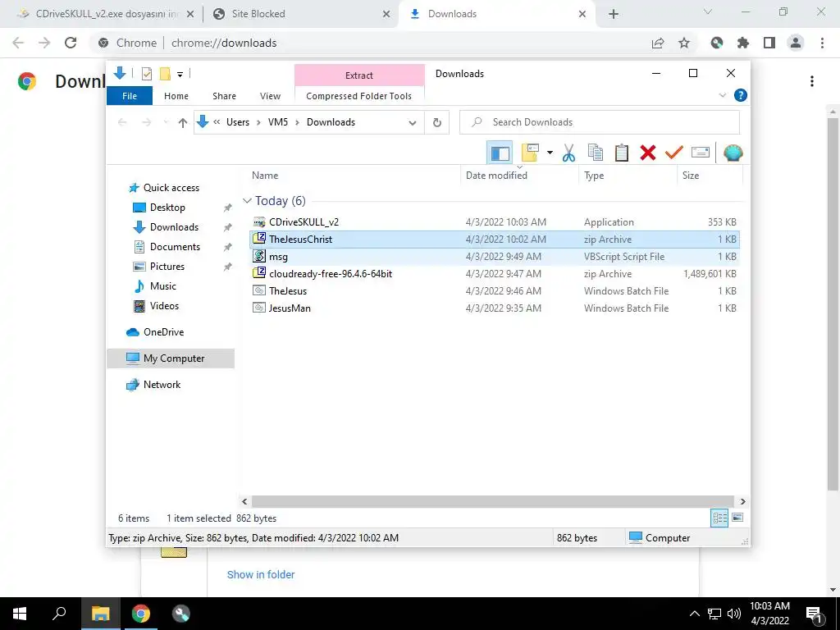Open the folder options toolbar icon
Image resolution: width=840 pixels, height=630 pixels.
coord(530,153)
